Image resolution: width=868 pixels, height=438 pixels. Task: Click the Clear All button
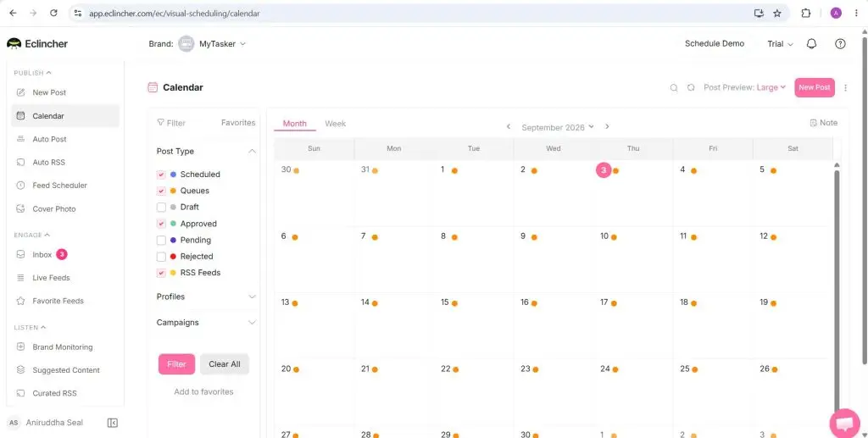224,364
